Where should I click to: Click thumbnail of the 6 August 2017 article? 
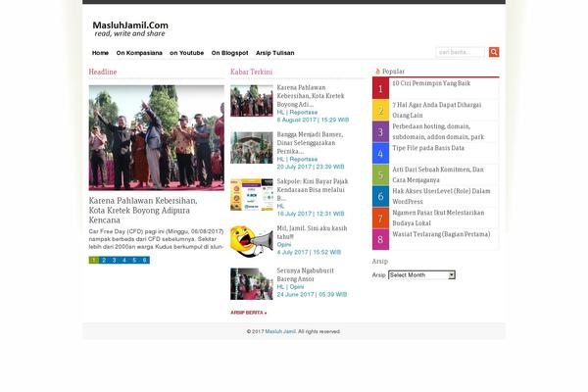252,101
